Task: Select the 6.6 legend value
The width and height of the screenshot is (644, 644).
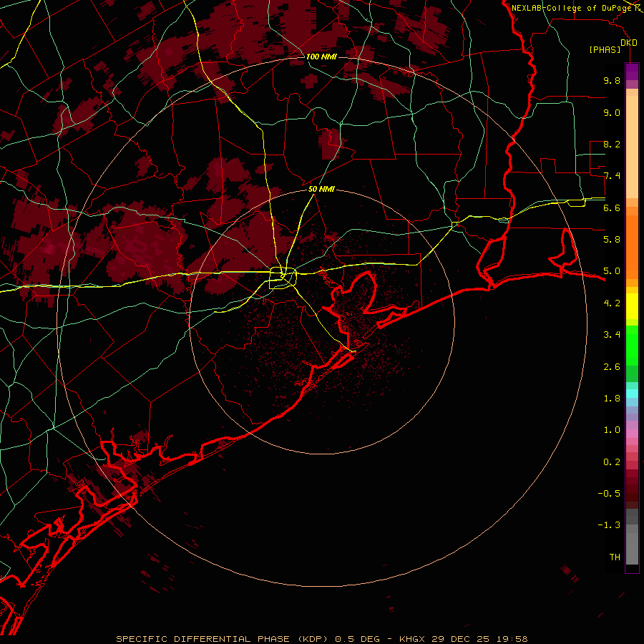Action: tap(612, 208)
